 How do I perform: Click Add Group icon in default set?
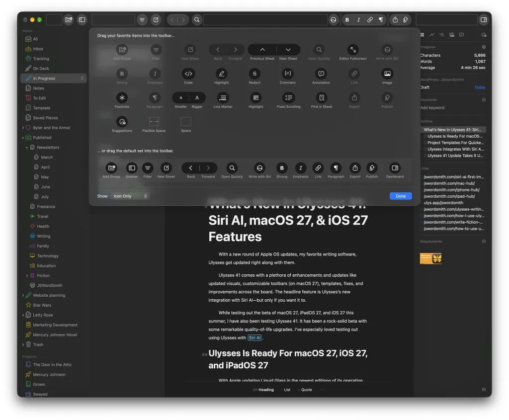(x=111, y=168)
